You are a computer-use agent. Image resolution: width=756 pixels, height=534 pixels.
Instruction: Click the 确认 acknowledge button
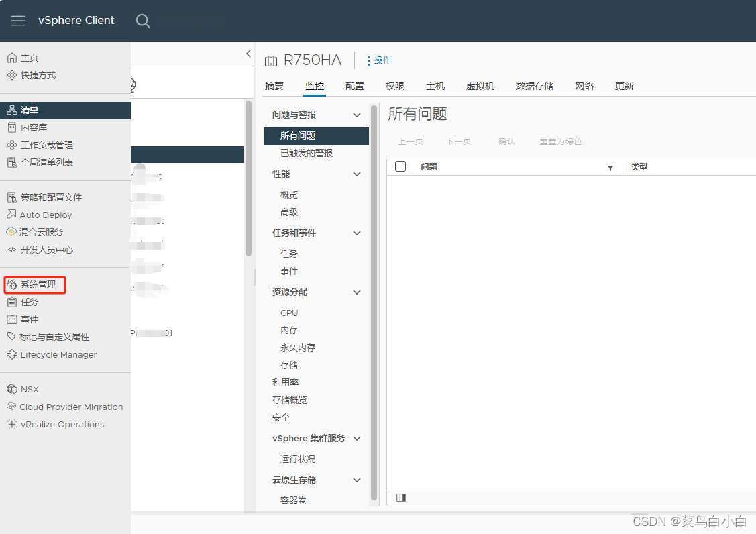coord(506,142)
